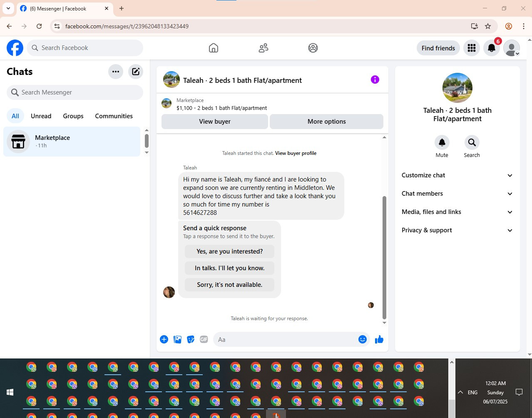The width and height of the screenshot is (532, 418).
Task: Open the $1,100 listing thumbnail
Action: click(x=167, y=104)
